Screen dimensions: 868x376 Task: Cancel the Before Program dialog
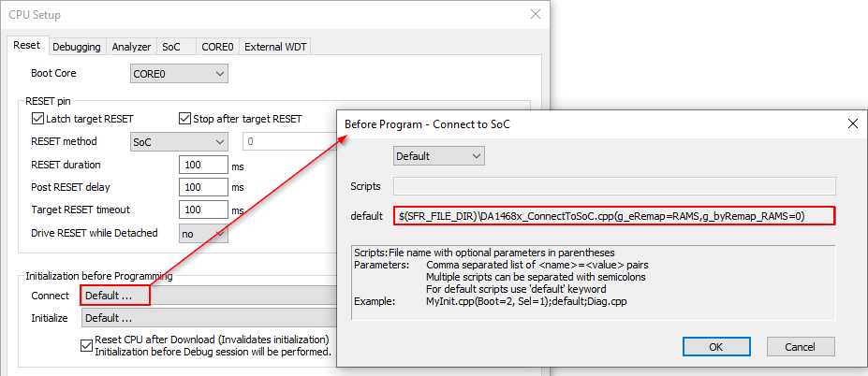[x=799, y=346]
